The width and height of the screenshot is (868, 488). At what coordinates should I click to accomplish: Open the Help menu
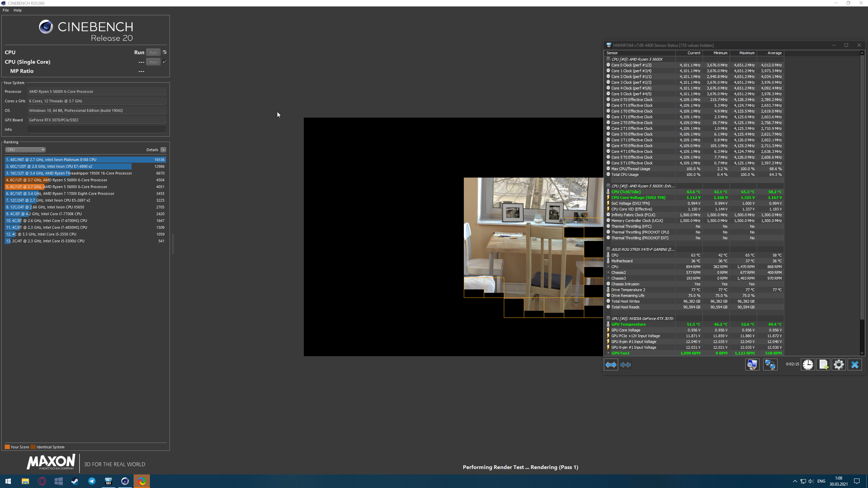pos(17,10)
